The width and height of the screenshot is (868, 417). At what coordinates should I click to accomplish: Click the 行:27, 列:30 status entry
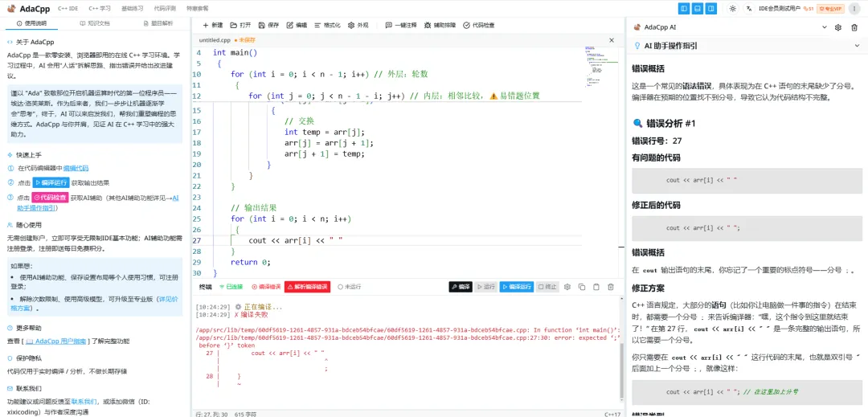click(212, 414)
